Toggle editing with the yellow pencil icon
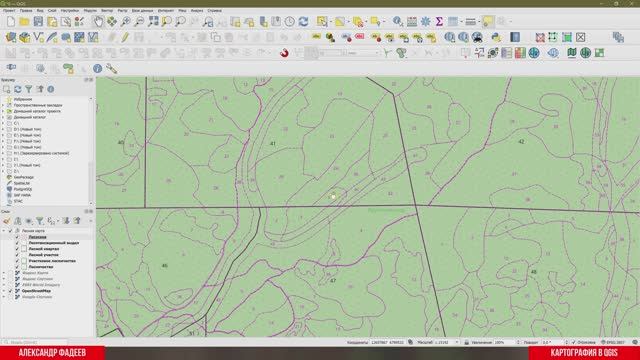The height and width of the screenshot is (360, 640). tap(125, 38)
